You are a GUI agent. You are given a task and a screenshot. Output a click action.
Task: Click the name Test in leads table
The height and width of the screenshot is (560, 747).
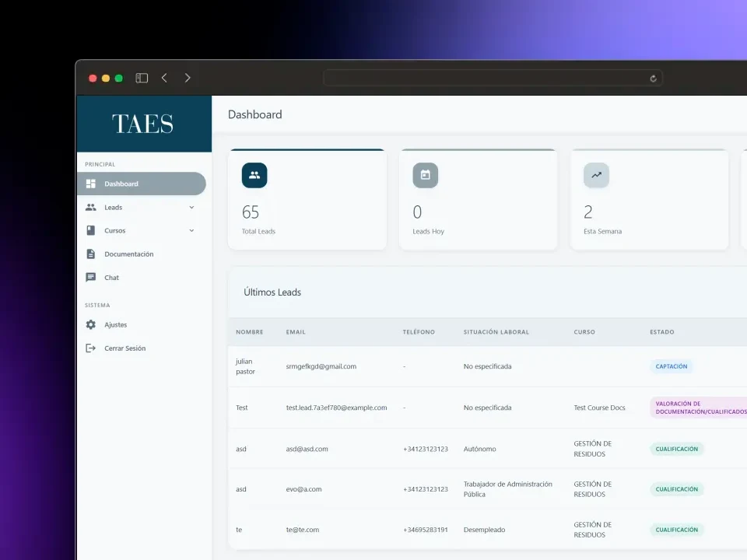241,408
